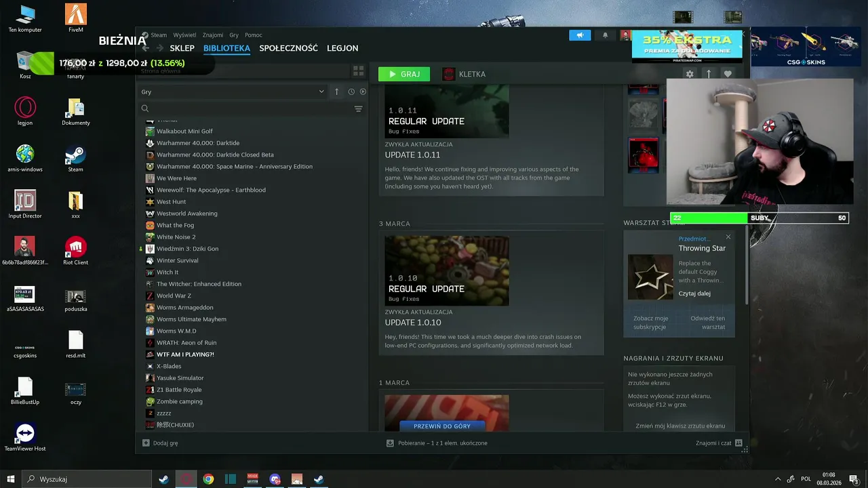The height and width of the screenshot is (488, 868).
Task: Select The Witcher: Enhanced Edition
Action: 199,284
